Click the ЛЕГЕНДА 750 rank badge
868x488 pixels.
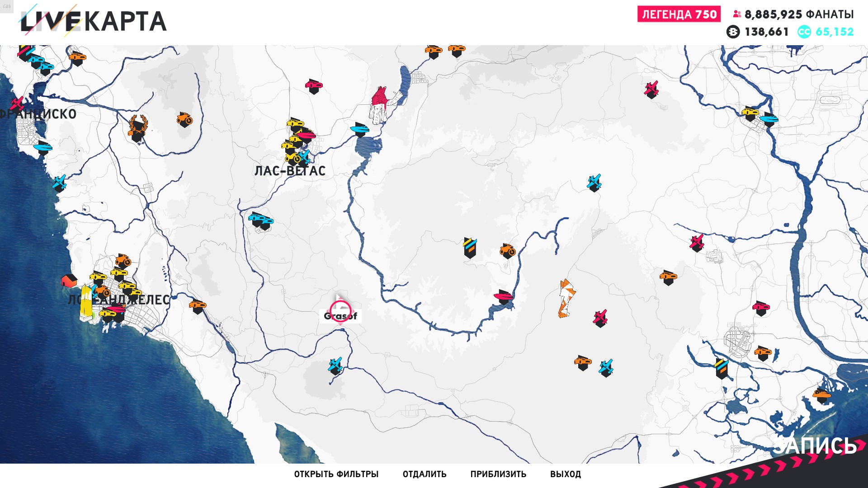pos(679,14)
